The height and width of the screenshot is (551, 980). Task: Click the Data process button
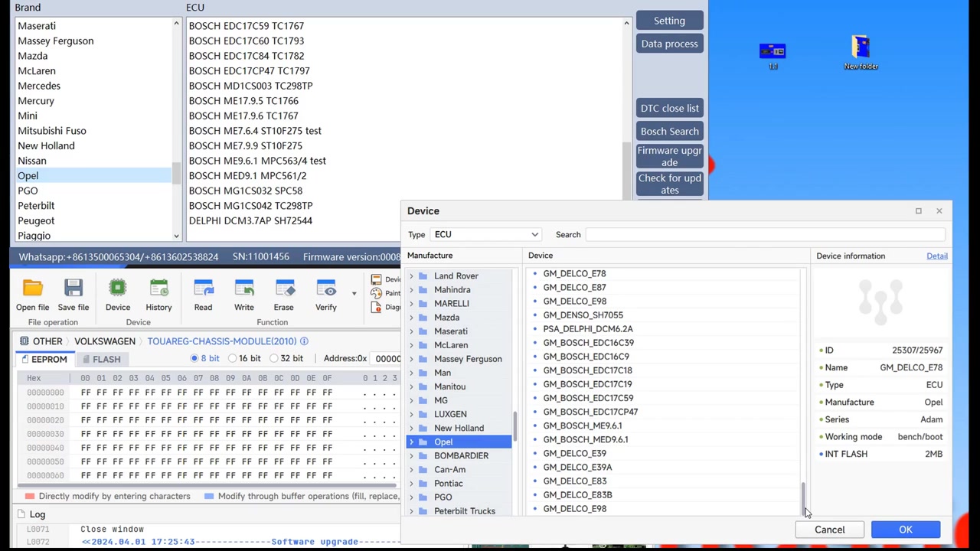point(669,44)
